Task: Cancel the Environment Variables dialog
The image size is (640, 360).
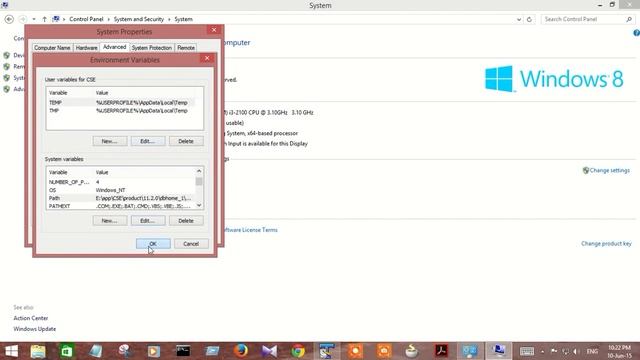Action: (191, 244)
